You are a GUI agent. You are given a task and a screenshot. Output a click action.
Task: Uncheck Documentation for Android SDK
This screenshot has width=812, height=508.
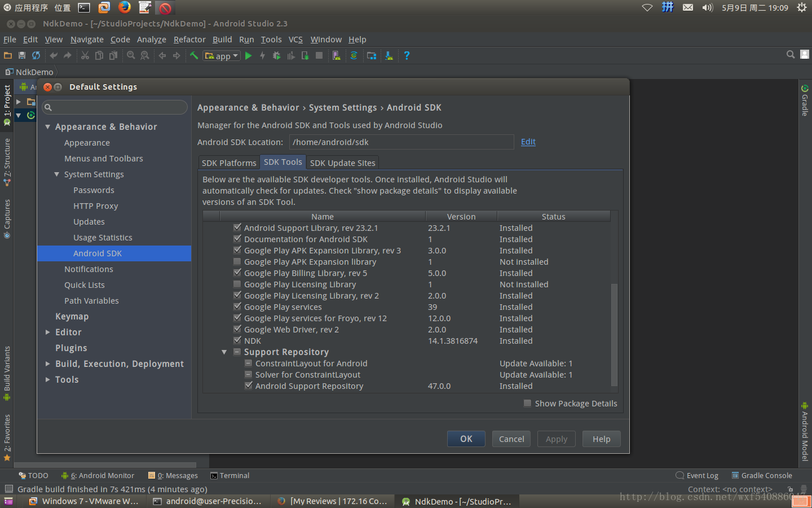(x=237, y=239)
